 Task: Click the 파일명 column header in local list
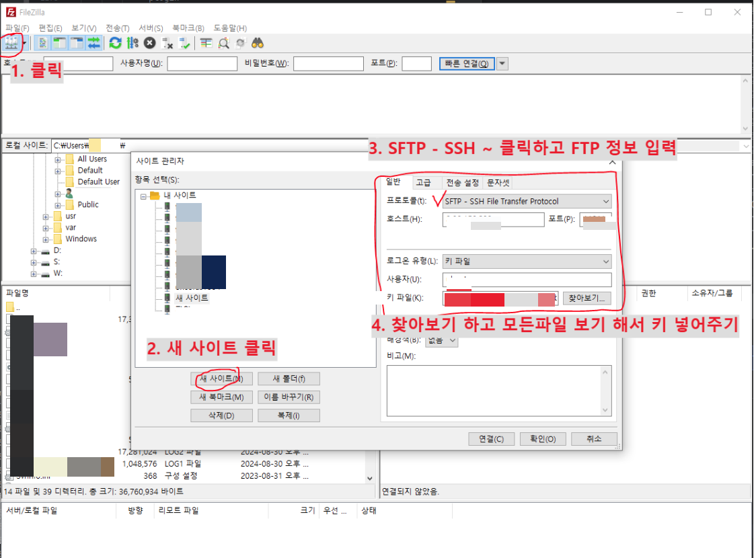point(57,293)
